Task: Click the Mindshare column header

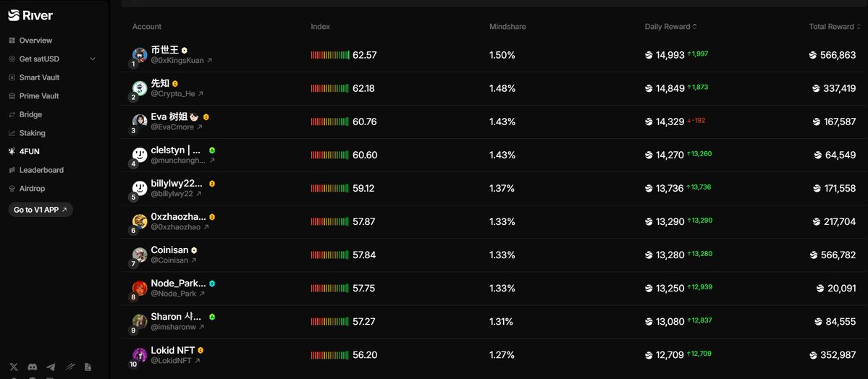Action: click(507, 27)
